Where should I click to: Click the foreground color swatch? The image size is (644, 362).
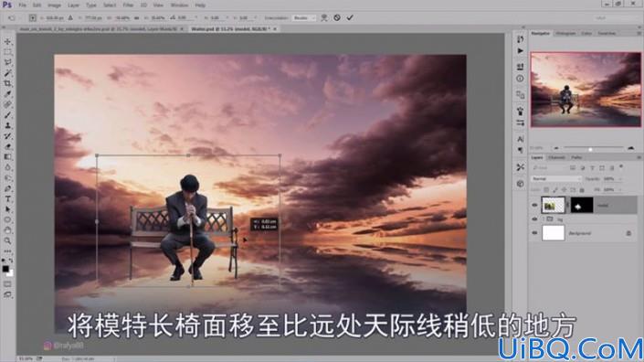pos(5,269)
